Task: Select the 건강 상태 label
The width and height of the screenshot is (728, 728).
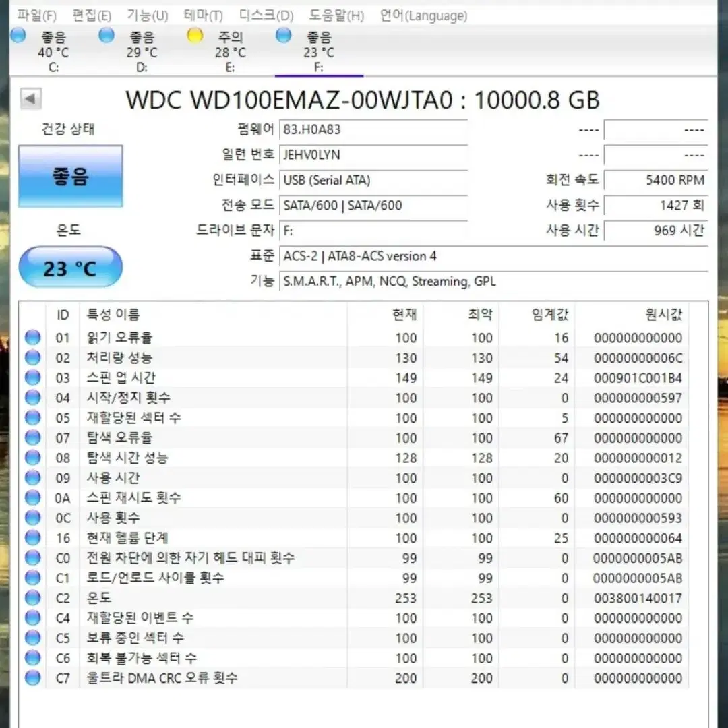Action: (68, 129)
